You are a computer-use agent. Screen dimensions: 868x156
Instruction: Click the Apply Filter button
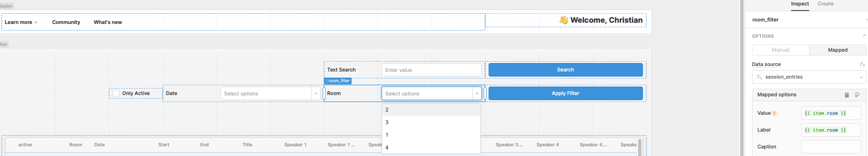pyautogui.click(x=565, y=93)
